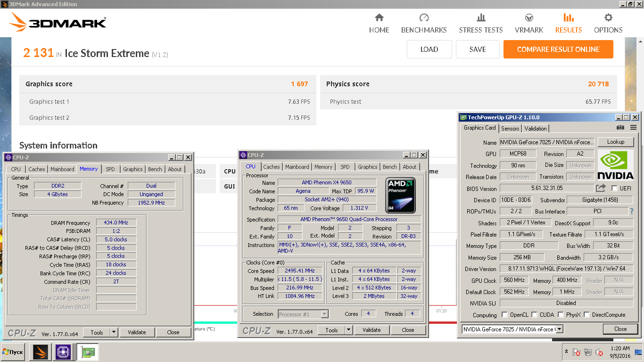
Task: Click the GPU-Z taskbar icon
Action: 88,352
